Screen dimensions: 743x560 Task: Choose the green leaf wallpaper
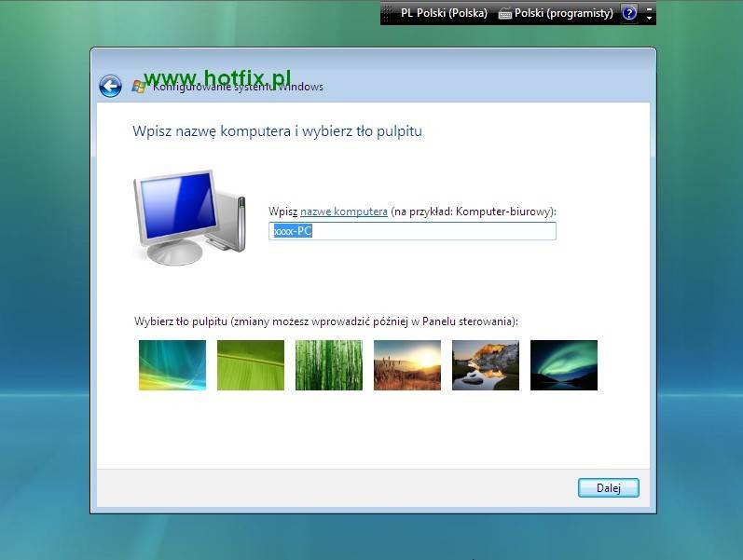pyautogui.click(x=251, y=364)
